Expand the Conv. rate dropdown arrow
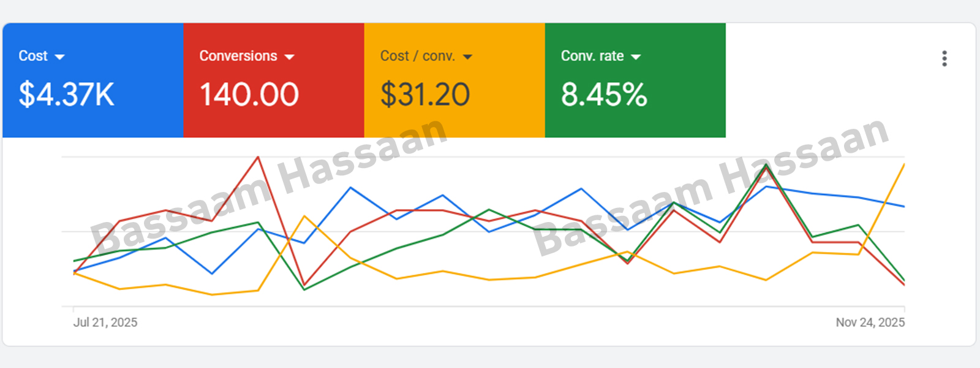 tap(636, 57)
